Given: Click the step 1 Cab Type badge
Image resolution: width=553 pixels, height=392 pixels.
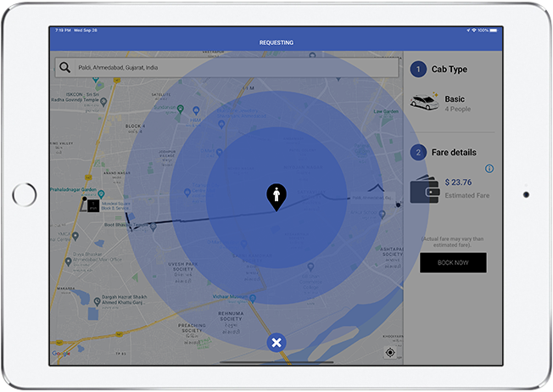Looking at the screenshot, I should [418, 70].
